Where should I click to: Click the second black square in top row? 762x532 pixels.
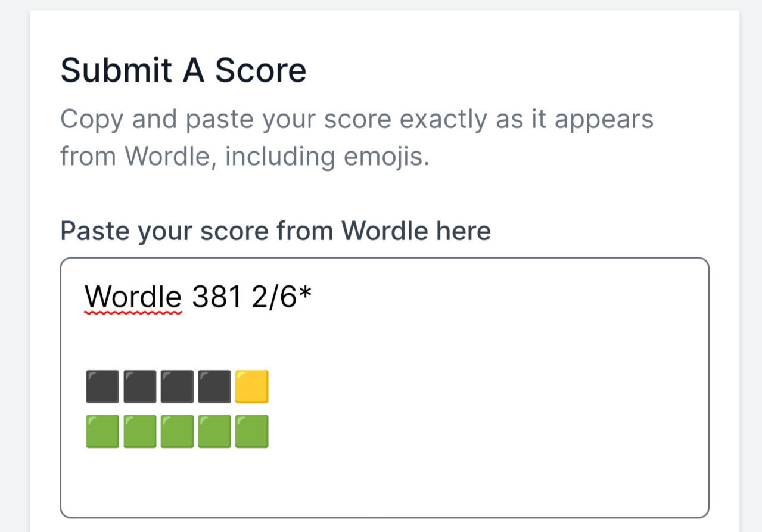(x=140, y=386)
